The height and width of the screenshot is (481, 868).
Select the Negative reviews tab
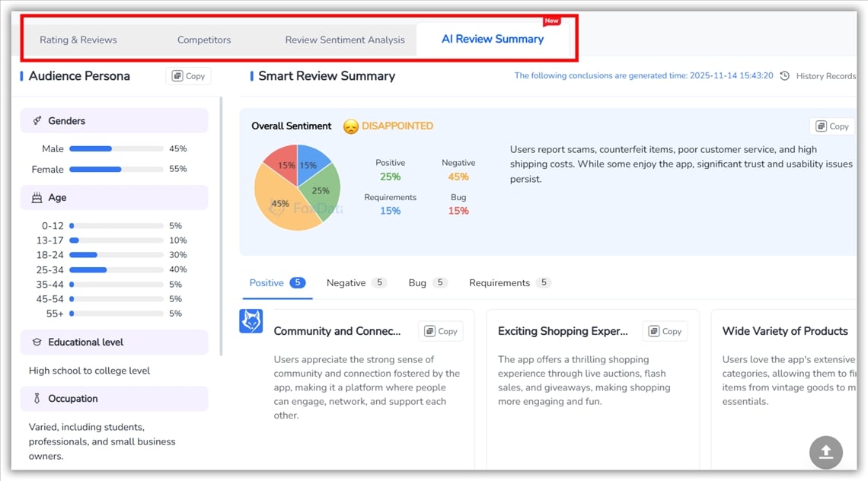point(346,283)
